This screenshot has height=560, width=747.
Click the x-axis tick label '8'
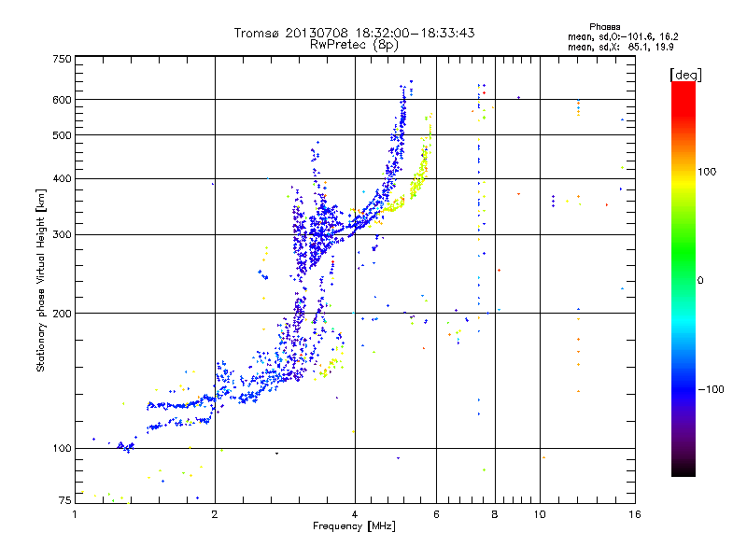click(495, 514)
